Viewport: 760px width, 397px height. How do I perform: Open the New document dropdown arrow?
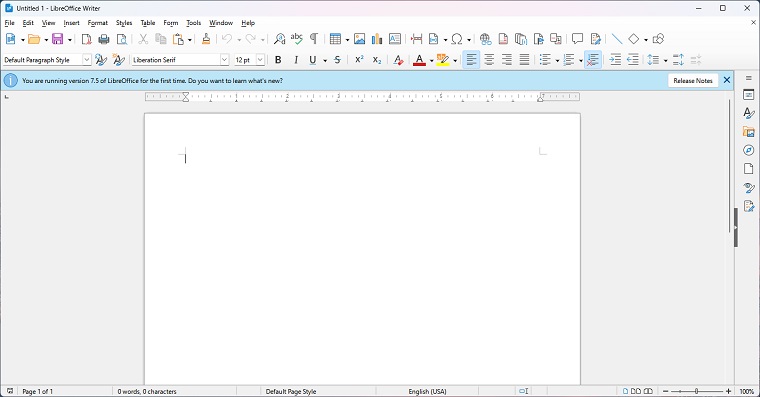(x=22, y=40)
